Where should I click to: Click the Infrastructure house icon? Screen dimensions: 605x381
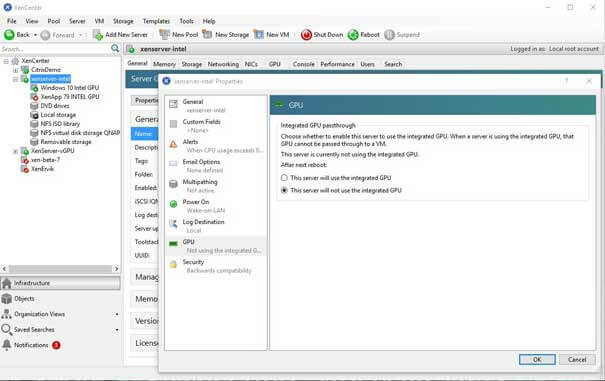pos(7,283)
